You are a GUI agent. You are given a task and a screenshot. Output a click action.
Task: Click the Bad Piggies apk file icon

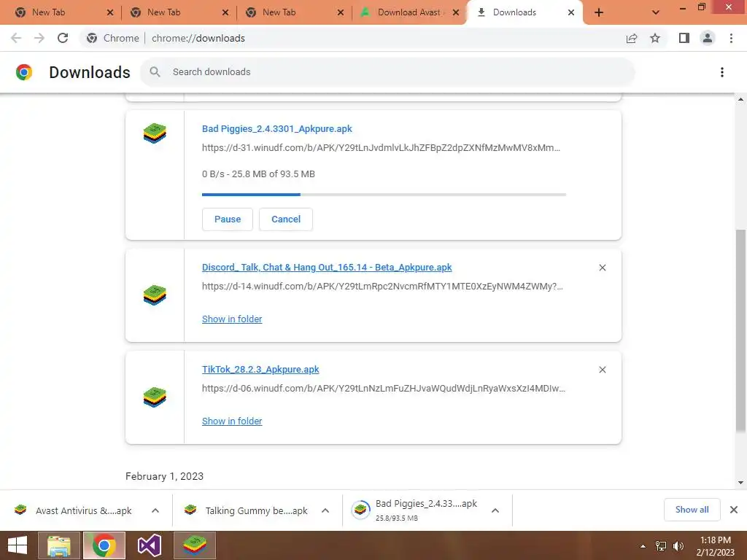(155, 133)
